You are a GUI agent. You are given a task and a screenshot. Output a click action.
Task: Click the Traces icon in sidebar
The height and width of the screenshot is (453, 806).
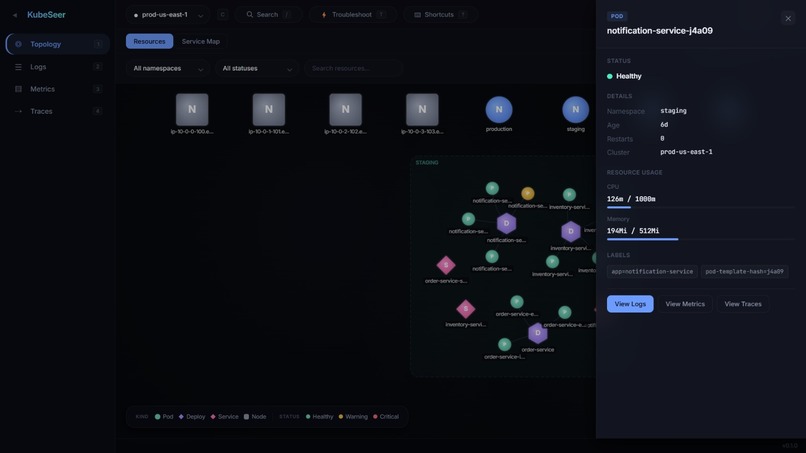(19, 111)
